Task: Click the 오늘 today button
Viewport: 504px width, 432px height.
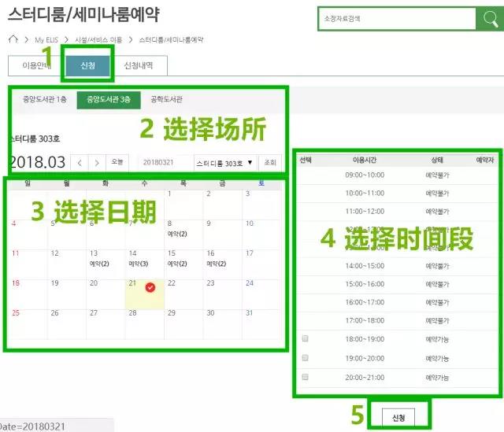Action: point(117,162)
